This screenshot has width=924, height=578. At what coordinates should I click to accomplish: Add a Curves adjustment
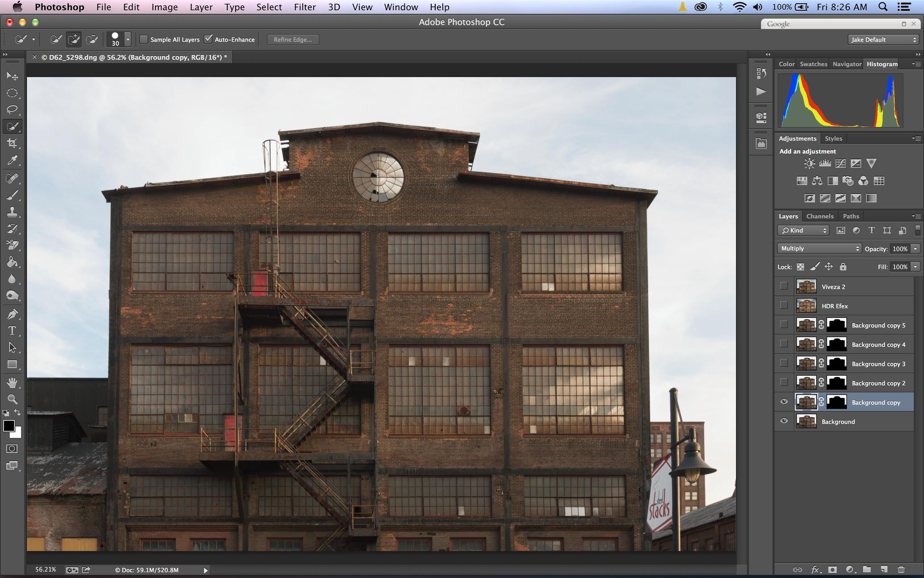click(840, 163)
